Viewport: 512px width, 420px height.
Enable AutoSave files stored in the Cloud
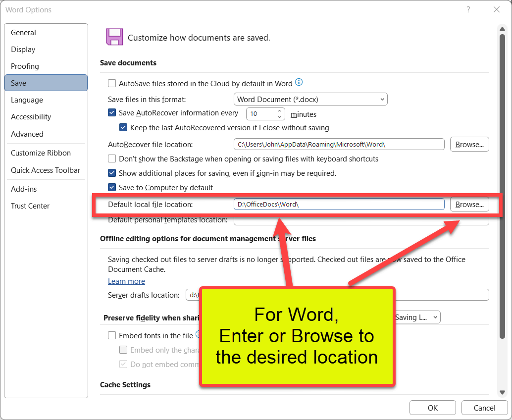point(112,83)
